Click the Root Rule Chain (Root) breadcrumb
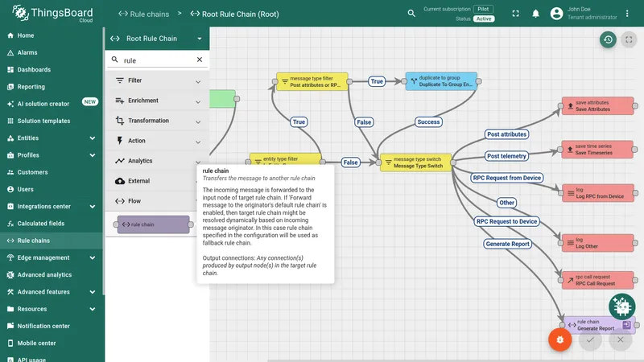This screenshot has width=644, height=362. click(234, 14)
